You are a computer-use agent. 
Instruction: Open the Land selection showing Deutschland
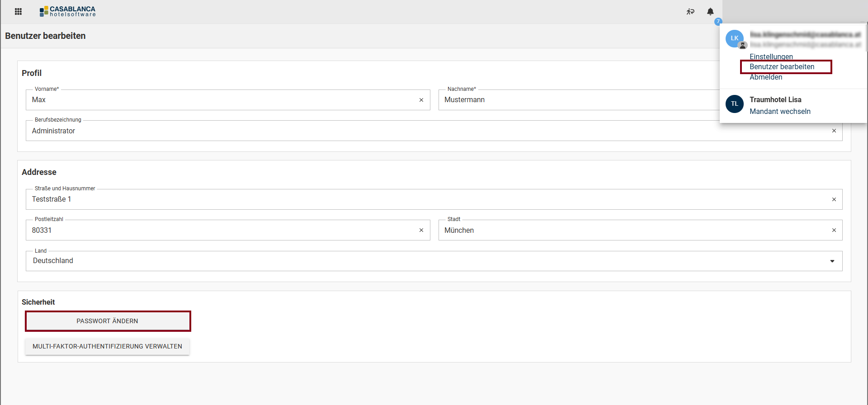[x=407, y=261]
